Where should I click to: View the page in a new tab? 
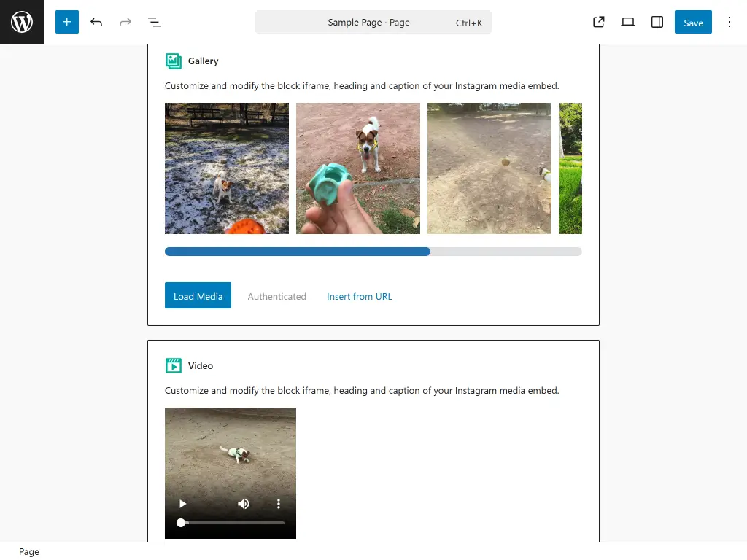pyautogui.click(x=598, y=22)
